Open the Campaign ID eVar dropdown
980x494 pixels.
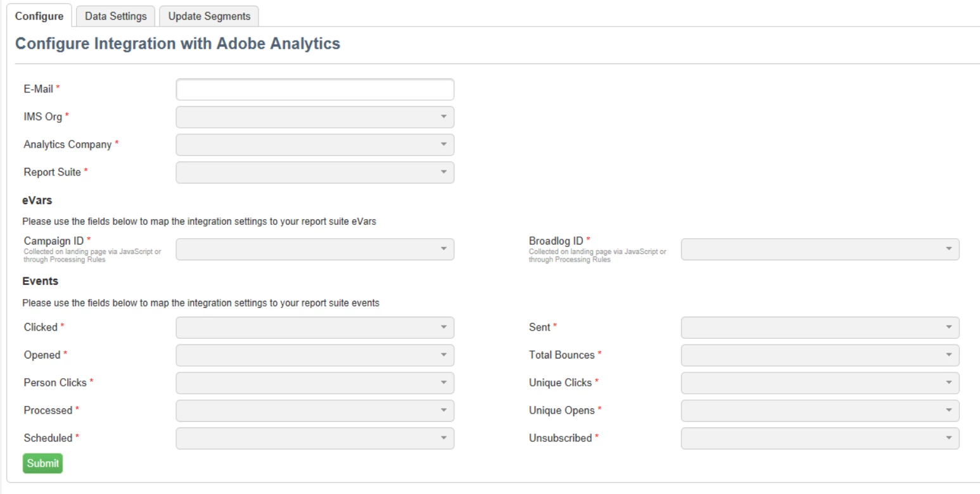[x=315, y=249]
